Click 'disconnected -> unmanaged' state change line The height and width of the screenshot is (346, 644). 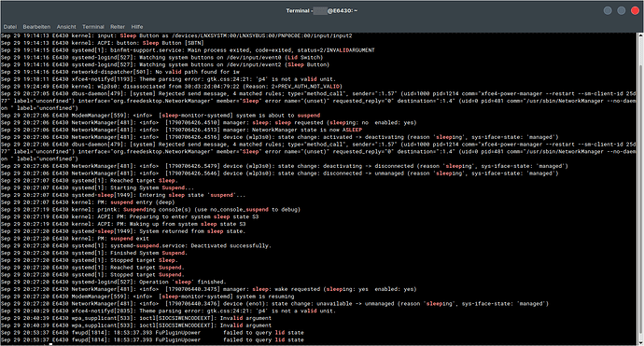(x=280, y=173)
